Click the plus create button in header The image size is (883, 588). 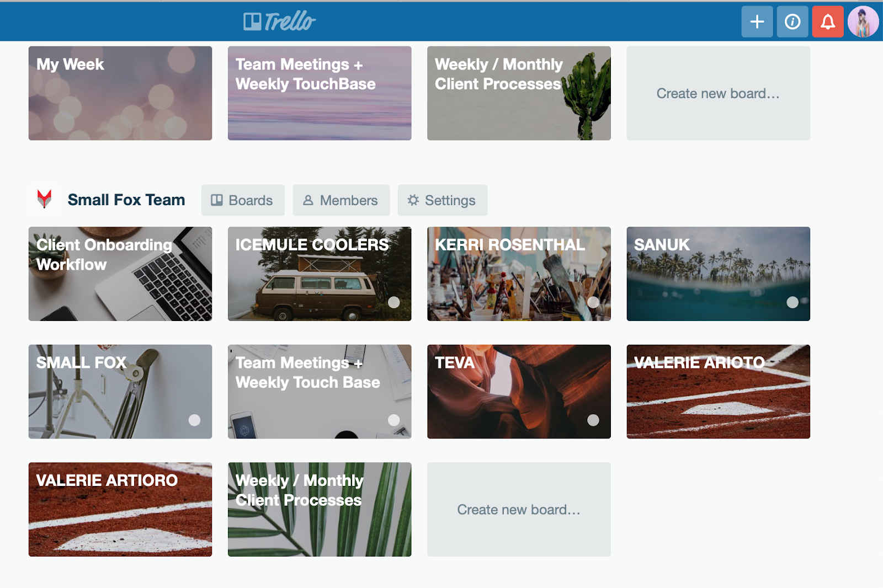[x=757, y=22]
